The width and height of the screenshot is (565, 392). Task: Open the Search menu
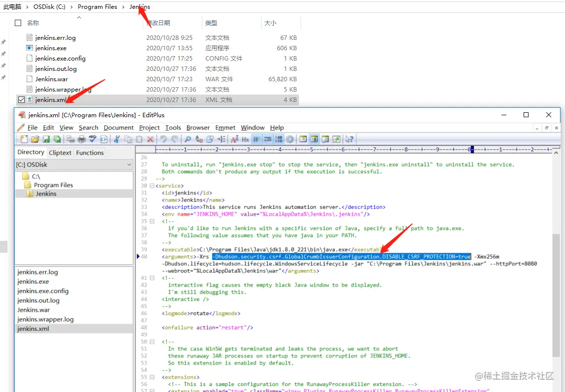click(x=89, y=128)
